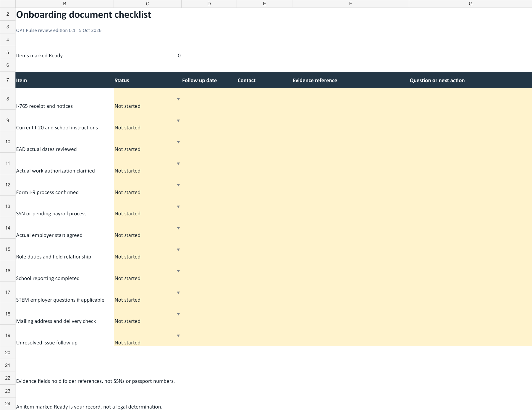532x410 pixels.
Task: Select the Unresolved issue follow up cell
Action: (x=64, y=336)
